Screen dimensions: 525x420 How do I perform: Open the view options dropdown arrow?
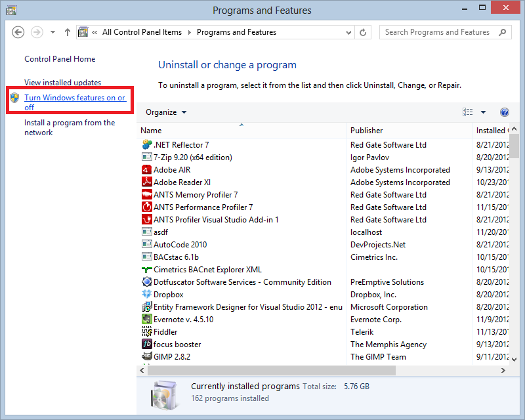tap(484, 112)
